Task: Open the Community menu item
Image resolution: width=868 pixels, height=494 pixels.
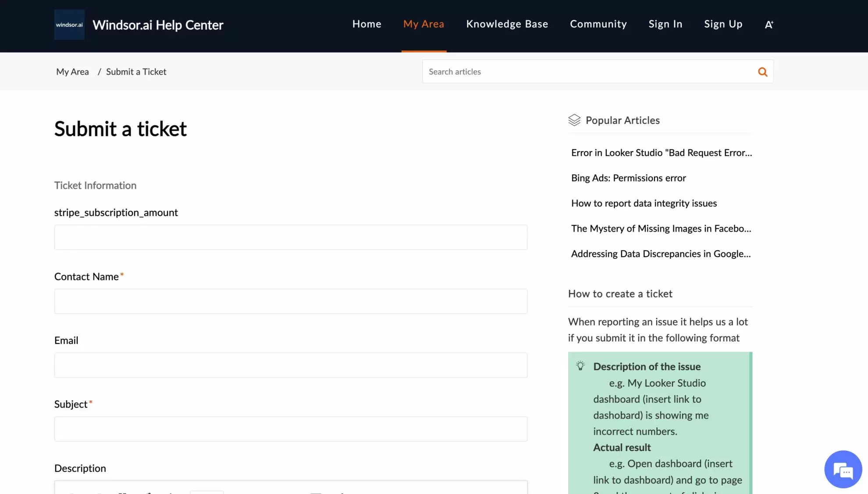Action: pos(598,24)
